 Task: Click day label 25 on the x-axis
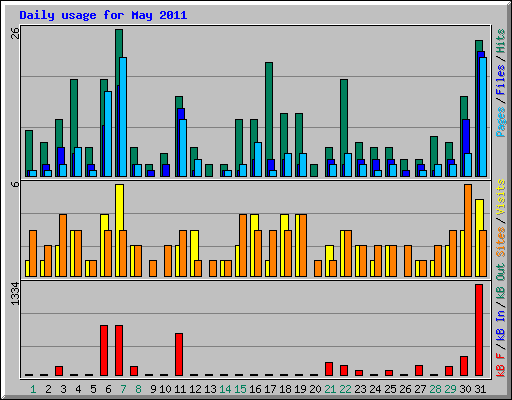(x=390, y=389)
